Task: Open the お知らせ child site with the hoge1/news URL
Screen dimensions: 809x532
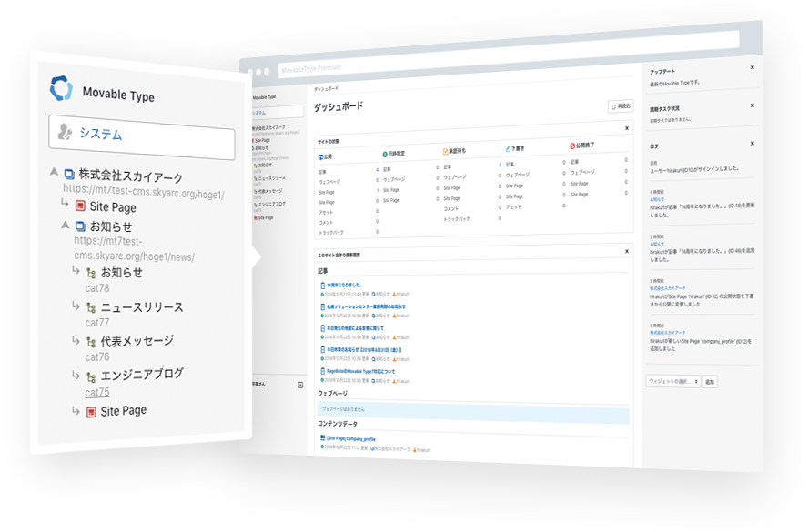Action: click(111, 226)
